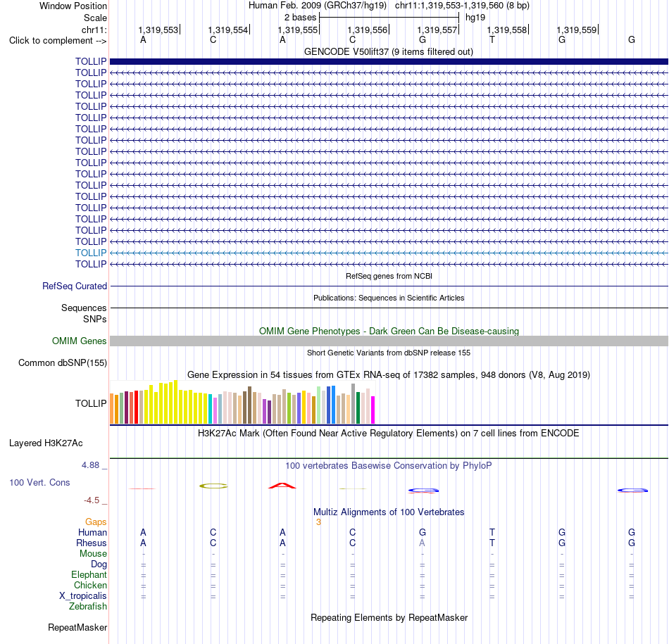Click the chr11: ruler label
This screenshot has width=669, height=644.
pos(94,30)
